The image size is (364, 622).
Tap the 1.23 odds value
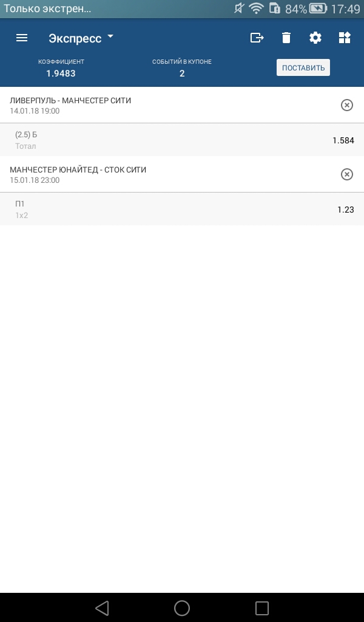pos(345,210)
